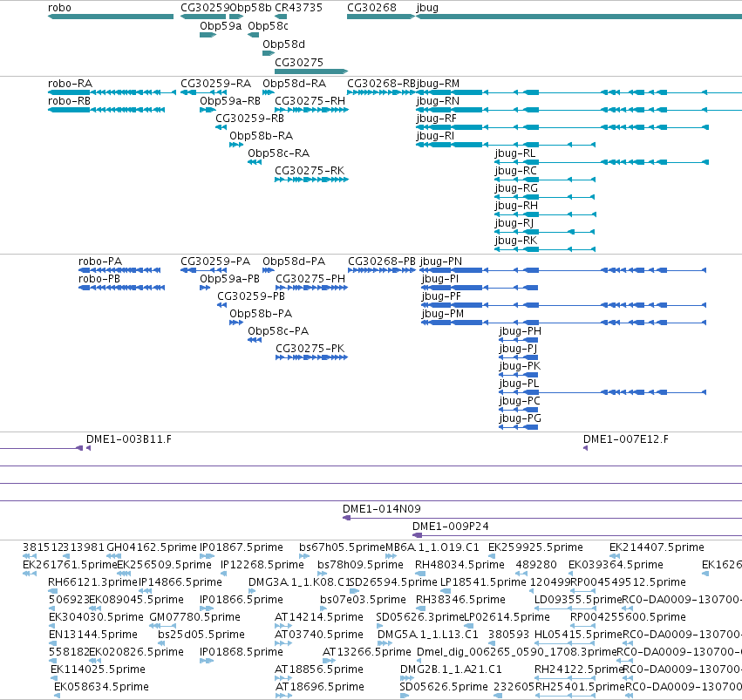Click the RH24122.5prime EST label
Viewport: 742px width, 700px height.
[x=580, y=669]
